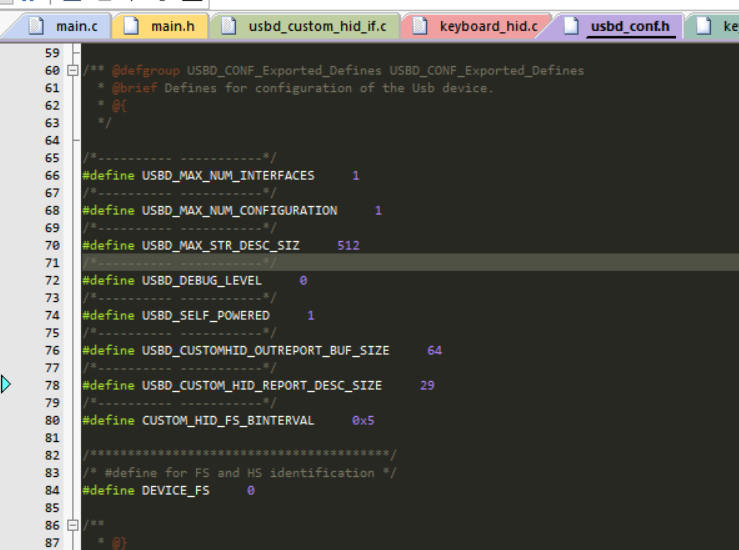Image resolution: width=739 pixels, height=550 pixels.
Task: Click line number 66 in the gutter
Action: click(x=52, y=176)
